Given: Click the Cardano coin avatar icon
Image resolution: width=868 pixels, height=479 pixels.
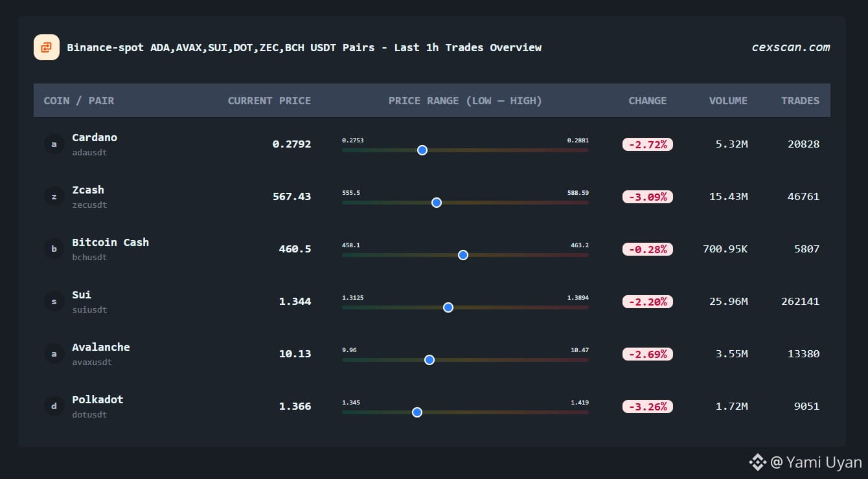Looking at the screenshot, I should (54, 144).
